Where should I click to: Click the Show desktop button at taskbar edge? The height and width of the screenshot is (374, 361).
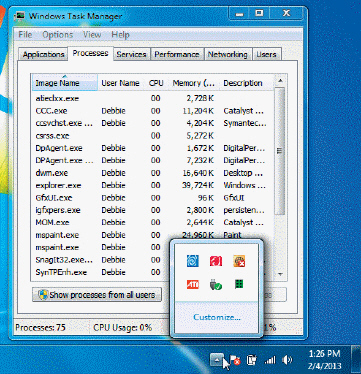click(x=356, y=360)
